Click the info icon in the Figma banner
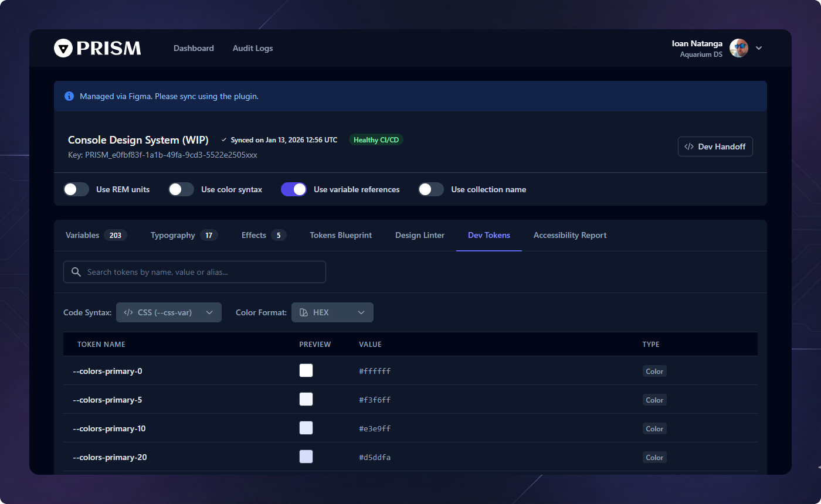Viewport: 821px width, 504px height. (x=69, y=96)
